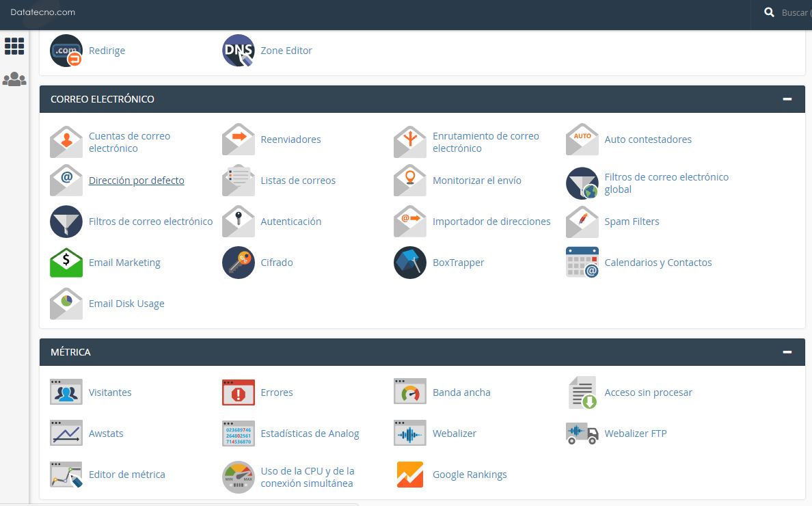The width and height of the screenshot is (812, 506).
Task: Collapse the Correo Electrónico section
Action: point(787,99)
